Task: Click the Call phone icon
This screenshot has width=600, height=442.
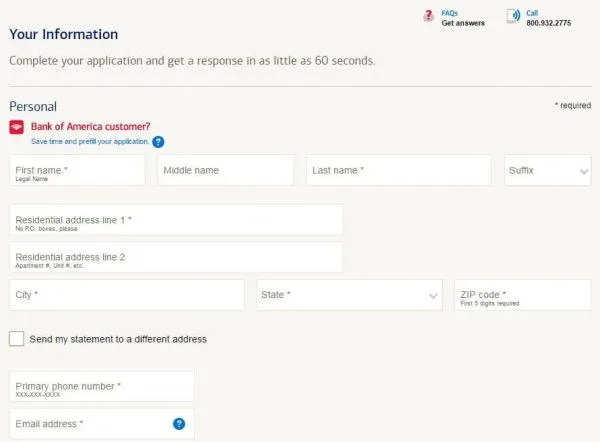Action: click(x=514, y=16)
